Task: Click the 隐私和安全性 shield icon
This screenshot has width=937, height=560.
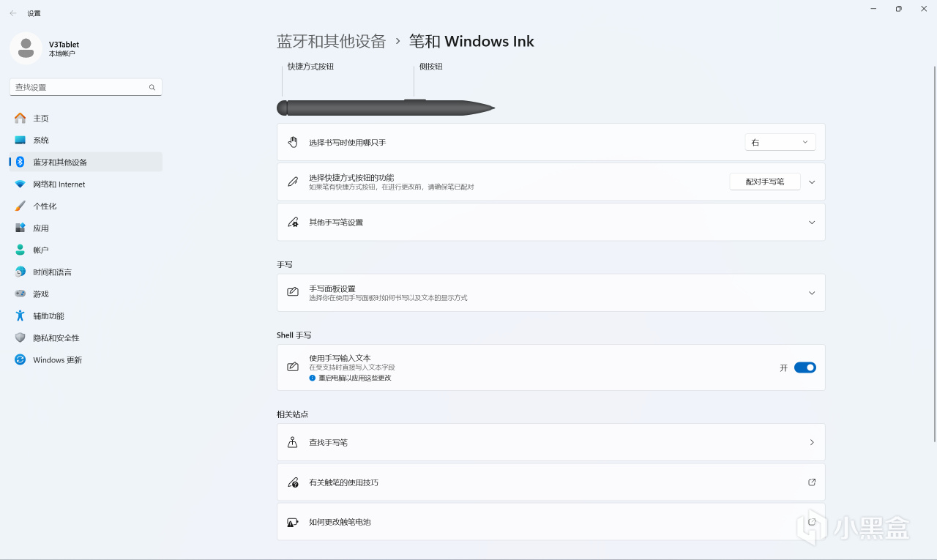Action: (x=20, y=337)
